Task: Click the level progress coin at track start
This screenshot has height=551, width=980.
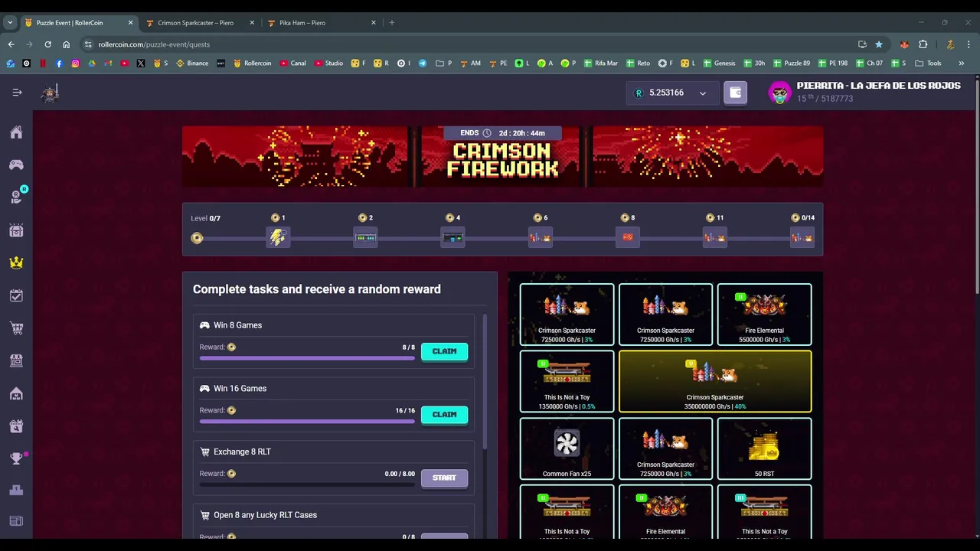Action: point(197,238)
